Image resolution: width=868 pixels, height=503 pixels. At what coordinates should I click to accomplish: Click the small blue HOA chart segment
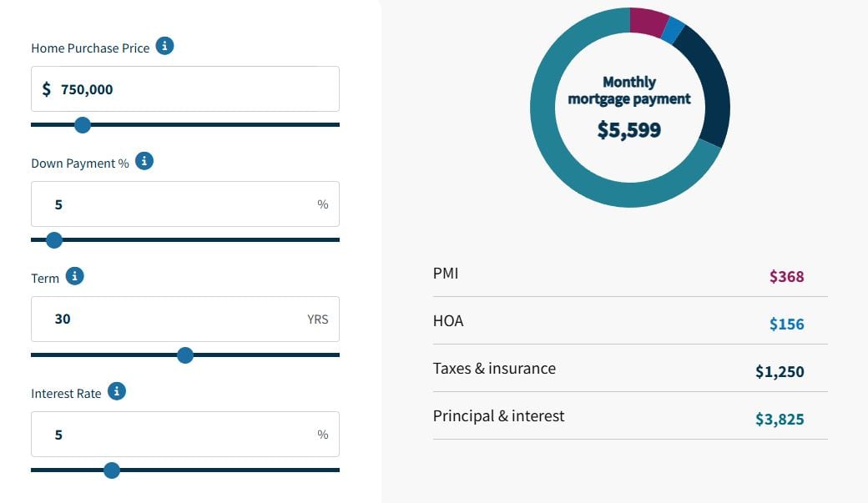point(674,31)
